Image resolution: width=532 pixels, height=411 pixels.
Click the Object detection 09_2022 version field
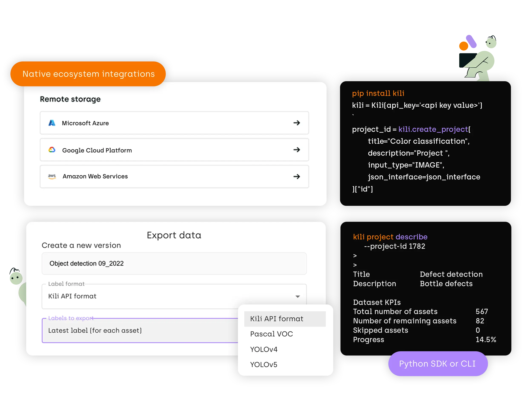(174, 263)
